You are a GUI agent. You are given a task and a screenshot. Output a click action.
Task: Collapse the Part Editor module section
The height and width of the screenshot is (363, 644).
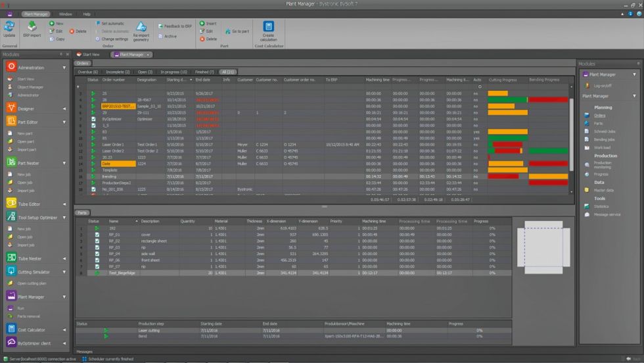coord(64,122)
